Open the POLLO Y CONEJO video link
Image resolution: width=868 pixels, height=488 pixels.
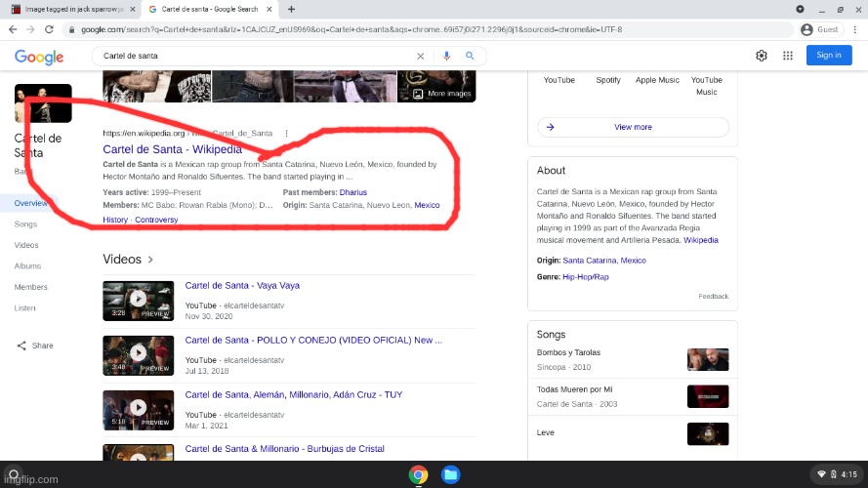(x=313, y=341)
